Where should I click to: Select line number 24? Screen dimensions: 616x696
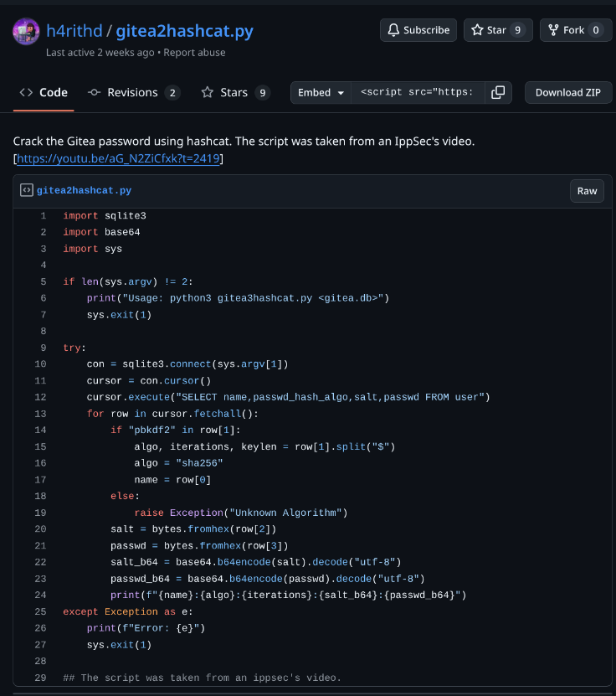point(40,595)
